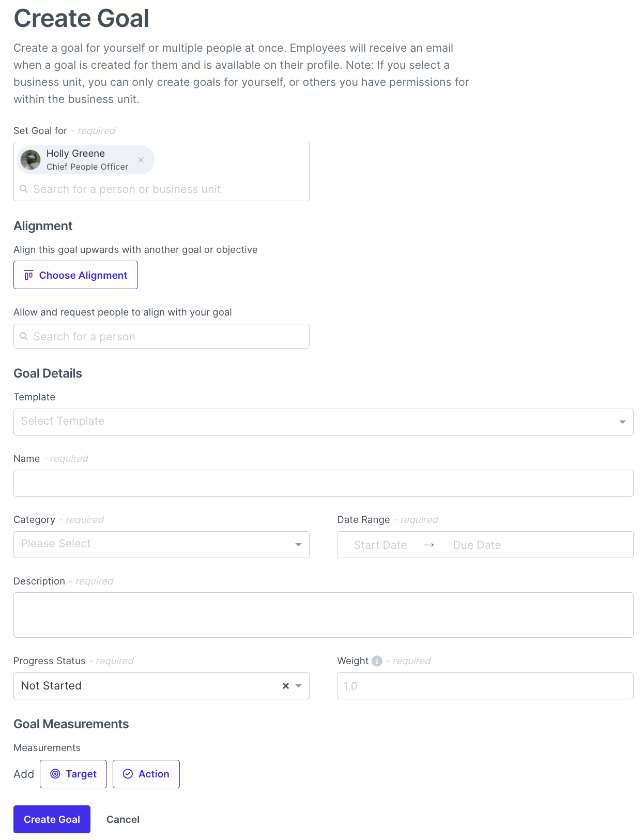This screenshot has height=840, width=644.
Task: Click the magnifier in align person search
Action: pyautogui.click(x=24, y=336)
